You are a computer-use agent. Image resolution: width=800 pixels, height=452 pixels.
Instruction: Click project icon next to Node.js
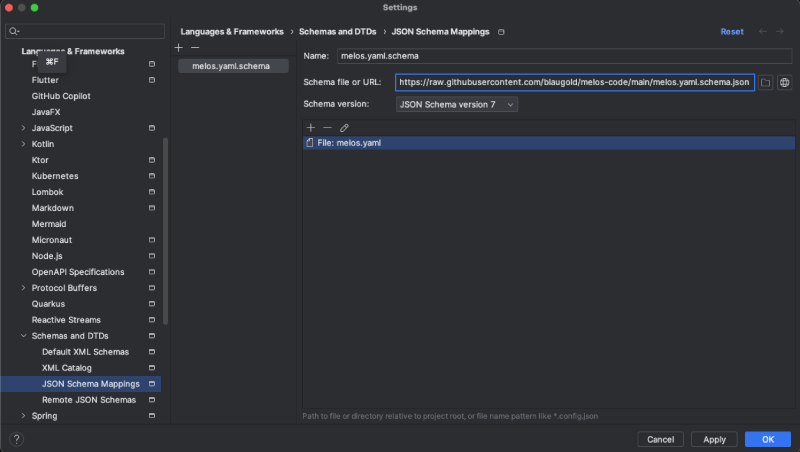point(152,256)
